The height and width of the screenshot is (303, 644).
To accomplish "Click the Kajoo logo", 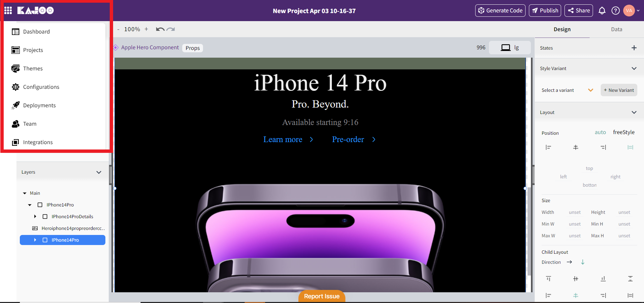I will coord(36,10).
